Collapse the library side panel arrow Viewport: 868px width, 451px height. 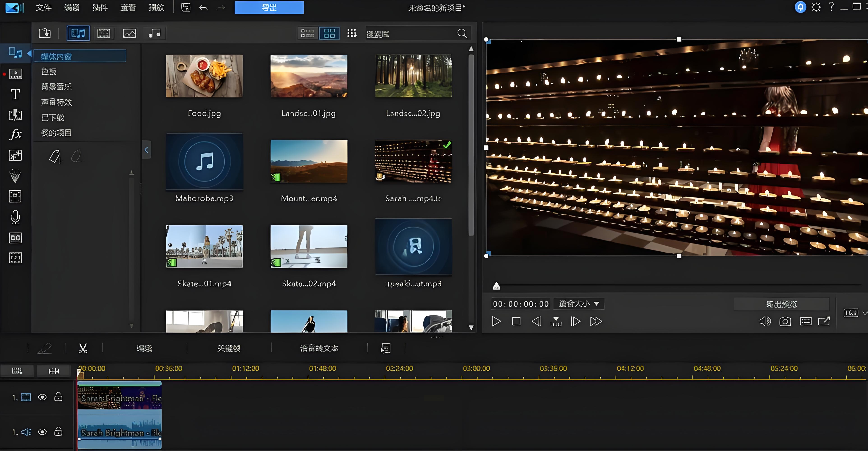pos(146,150)
